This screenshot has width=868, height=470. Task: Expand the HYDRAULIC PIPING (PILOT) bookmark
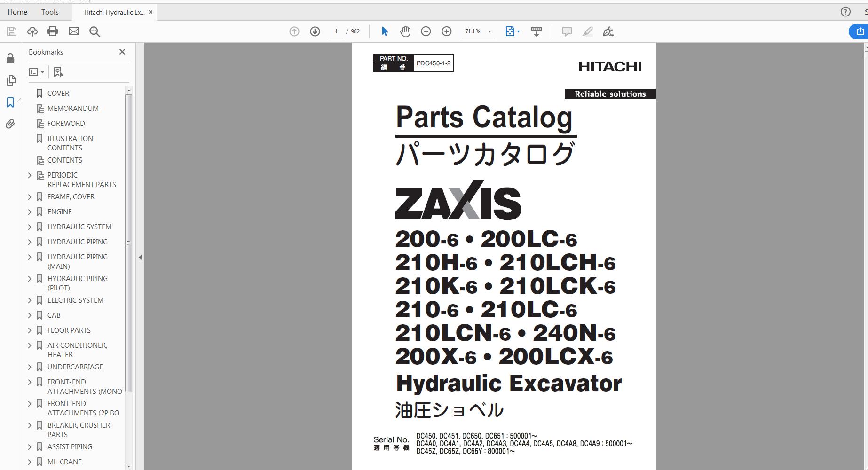30,279
